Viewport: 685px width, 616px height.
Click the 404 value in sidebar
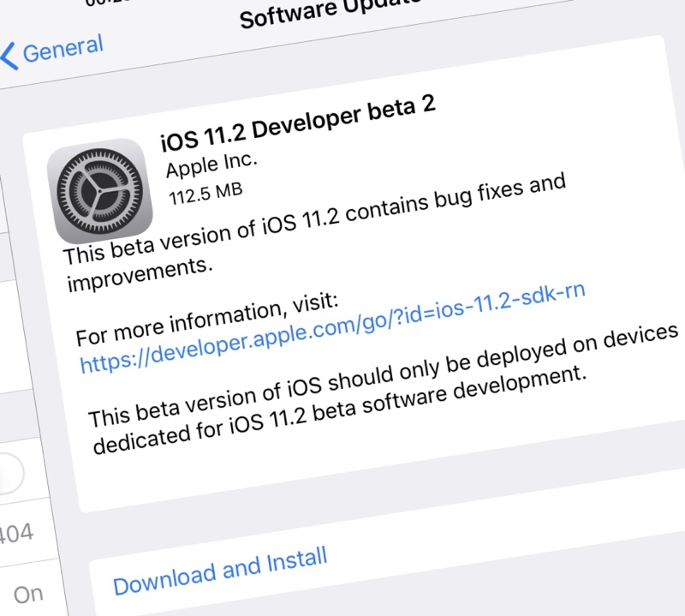[x=16, y=534]
